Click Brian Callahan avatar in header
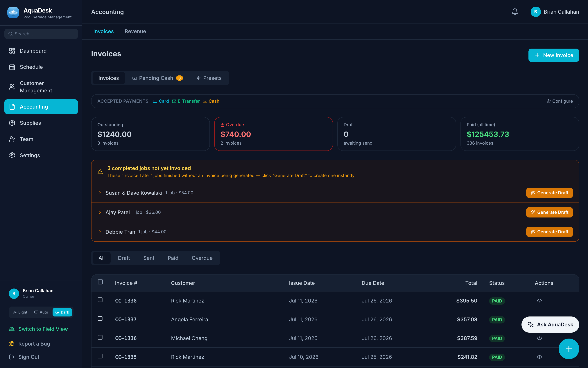Viewport: 588px width, 368px height. click(x=535, y=12)
